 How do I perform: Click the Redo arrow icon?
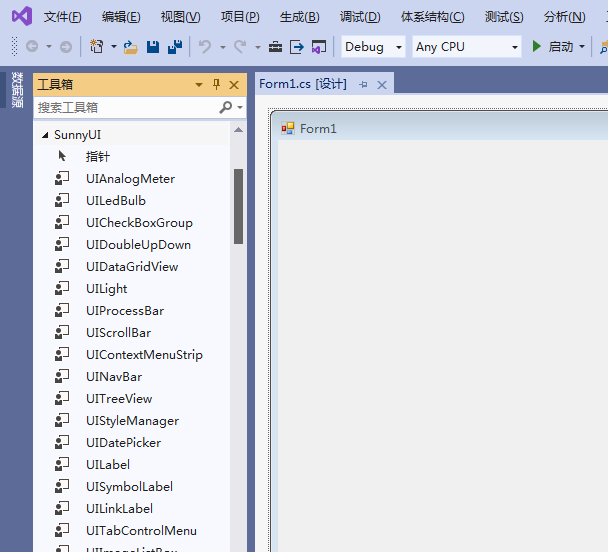click(x=240, y=47)
